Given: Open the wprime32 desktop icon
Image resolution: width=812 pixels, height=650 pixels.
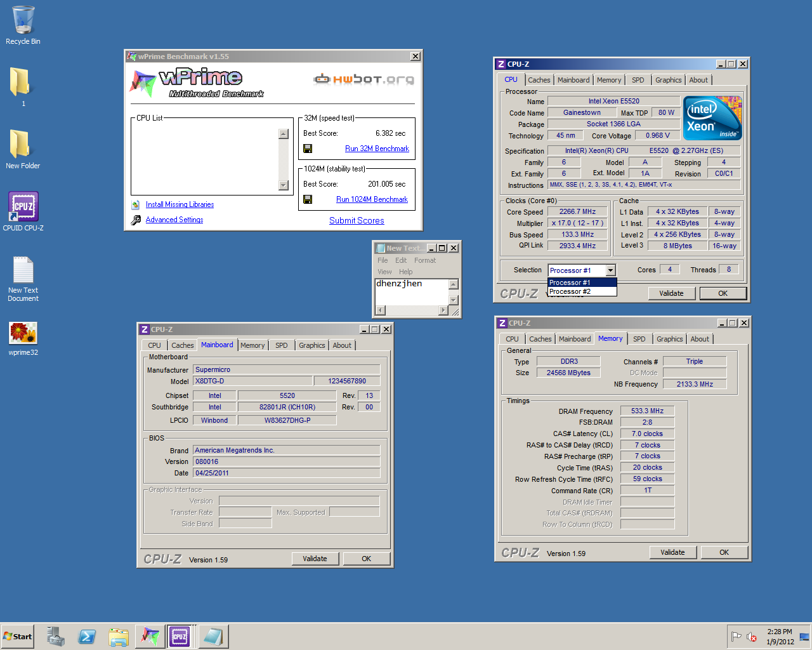Looking at the screenshot, I should [23, 338].
